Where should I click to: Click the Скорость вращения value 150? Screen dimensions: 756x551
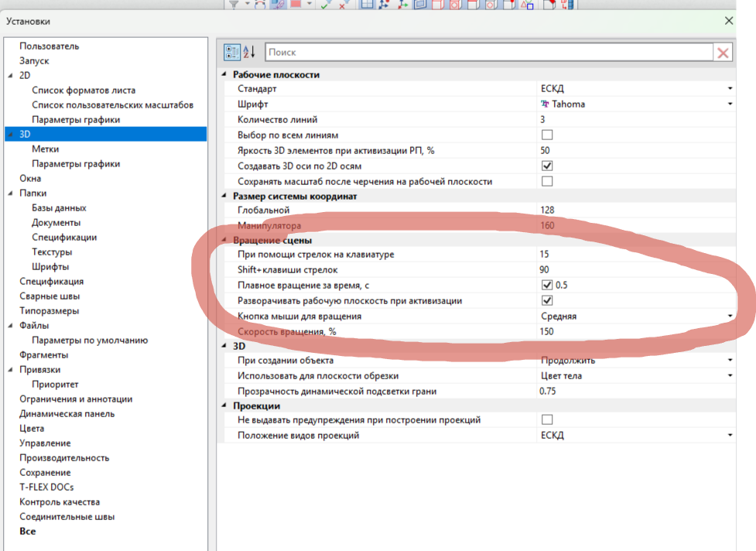(x=547, y=331)
